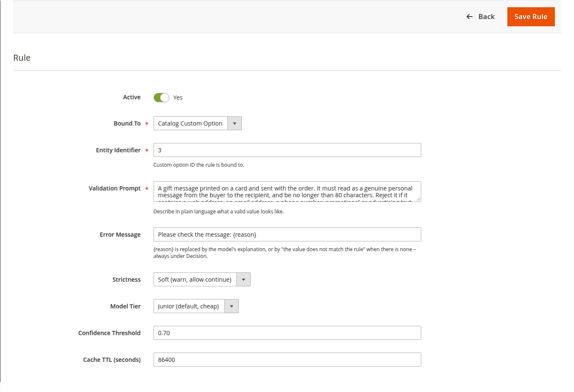The image size is (574, 392).
Task: Toggle the Active switch off
Action: [161, 98]
